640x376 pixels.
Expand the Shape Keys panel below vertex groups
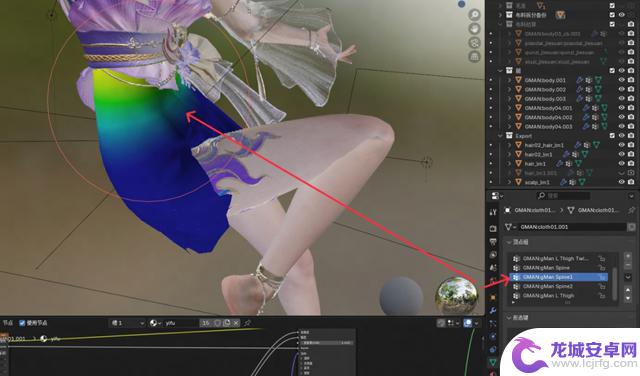[509, 317]
